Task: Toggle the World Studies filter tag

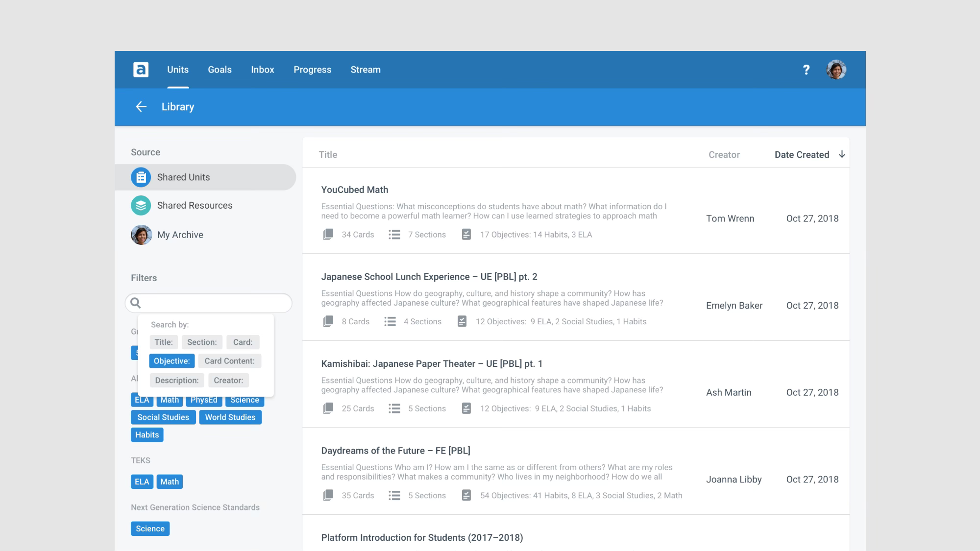Action: point(230,417)
